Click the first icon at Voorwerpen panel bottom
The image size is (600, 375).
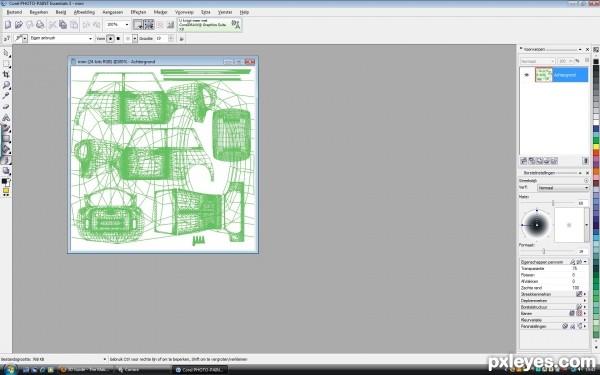coord(524,161)
